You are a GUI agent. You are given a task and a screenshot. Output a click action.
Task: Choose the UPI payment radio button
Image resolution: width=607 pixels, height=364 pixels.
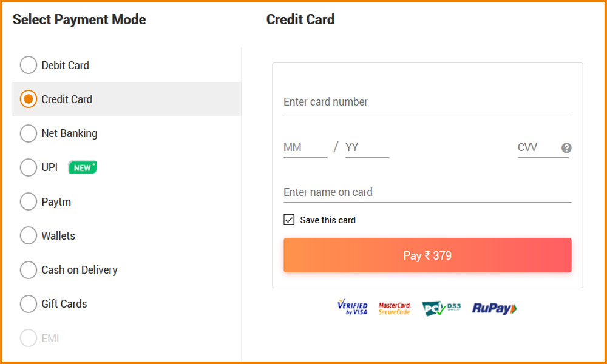tap(29, 167)
